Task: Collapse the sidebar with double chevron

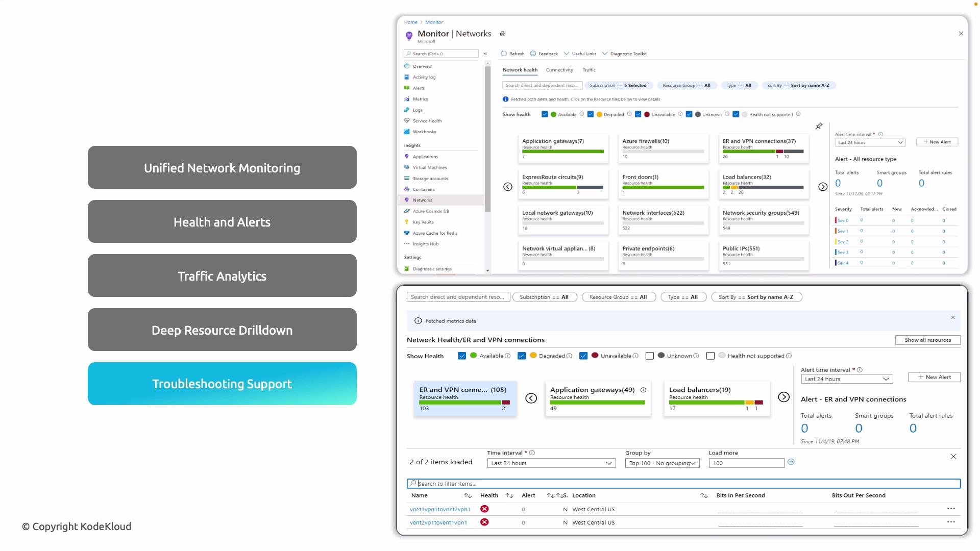Action: pos(485,54)
